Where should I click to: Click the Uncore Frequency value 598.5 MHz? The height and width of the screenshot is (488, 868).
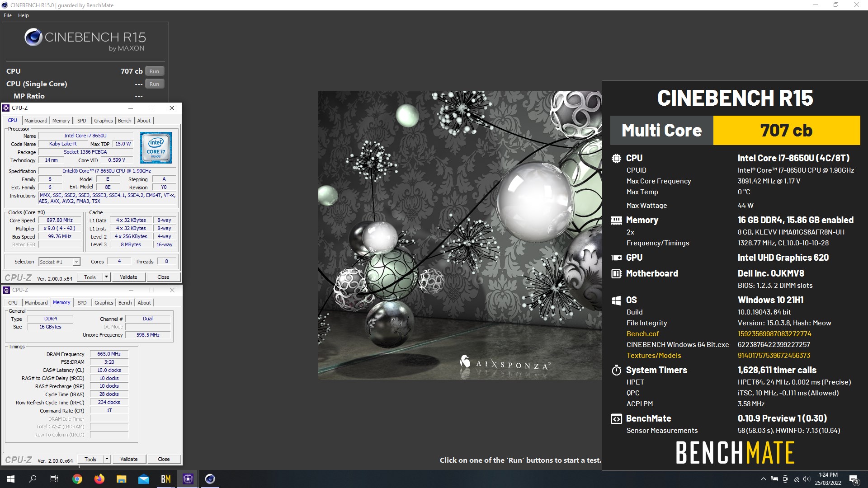(x=148, y=335)
